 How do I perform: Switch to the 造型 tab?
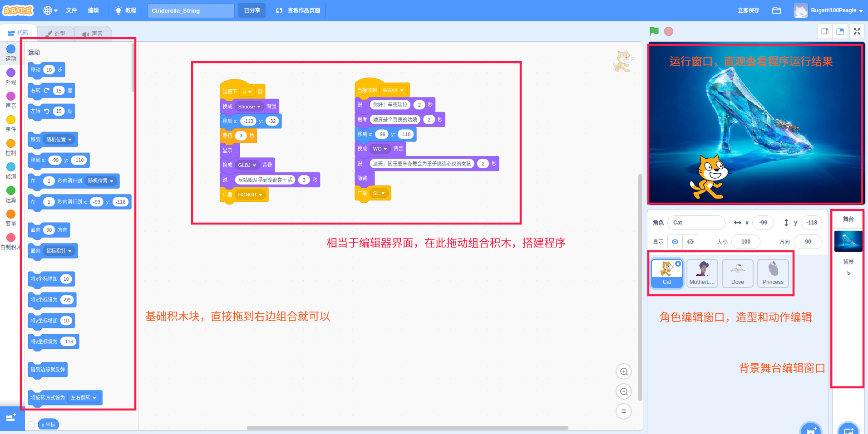coord(55,34)
